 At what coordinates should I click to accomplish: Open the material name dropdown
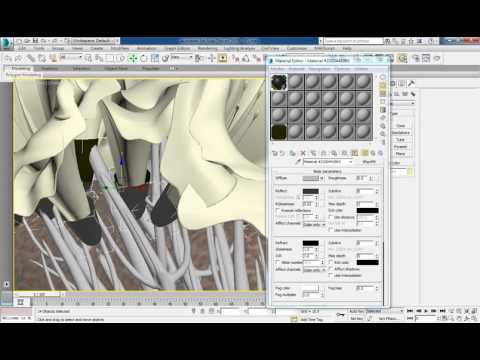328,162
